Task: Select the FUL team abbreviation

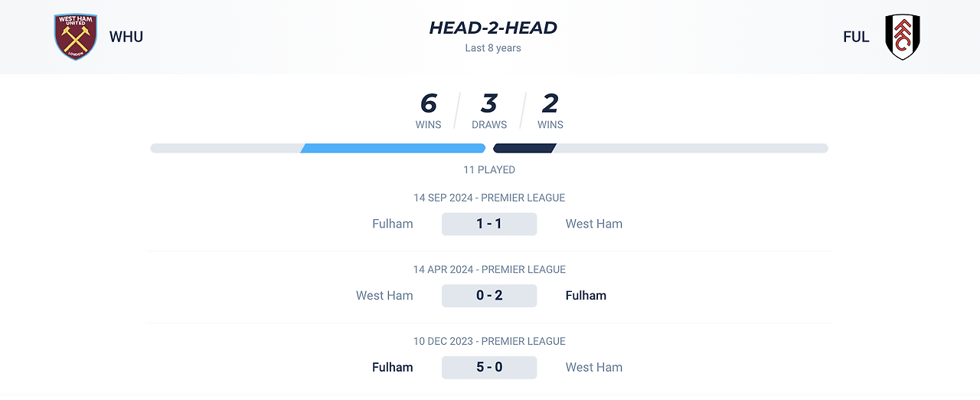Action: click(x=856, y=37)
